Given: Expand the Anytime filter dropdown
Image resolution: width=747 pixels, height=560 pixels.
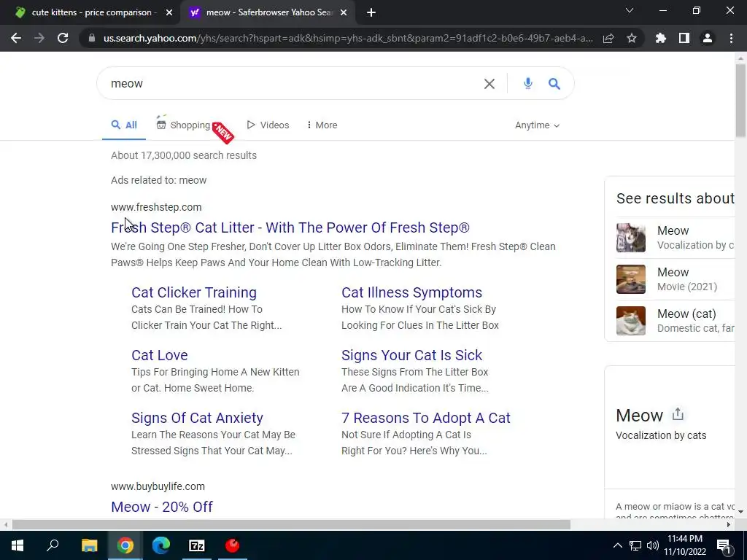Looking at the screenshot, I should [537, 125].
